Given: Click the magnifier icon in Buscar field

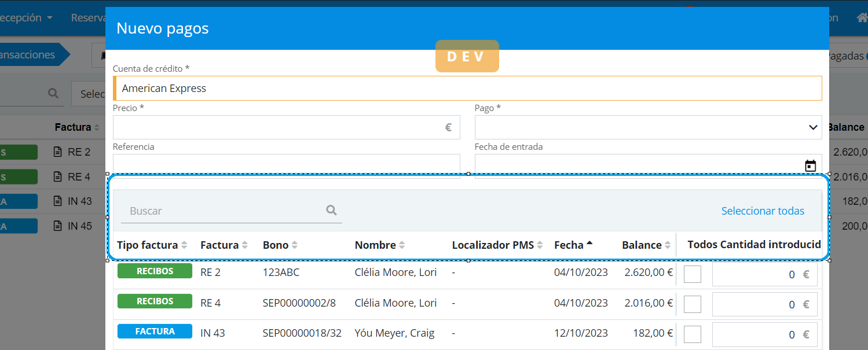Looking at the screenshot, I should [331, 211].
